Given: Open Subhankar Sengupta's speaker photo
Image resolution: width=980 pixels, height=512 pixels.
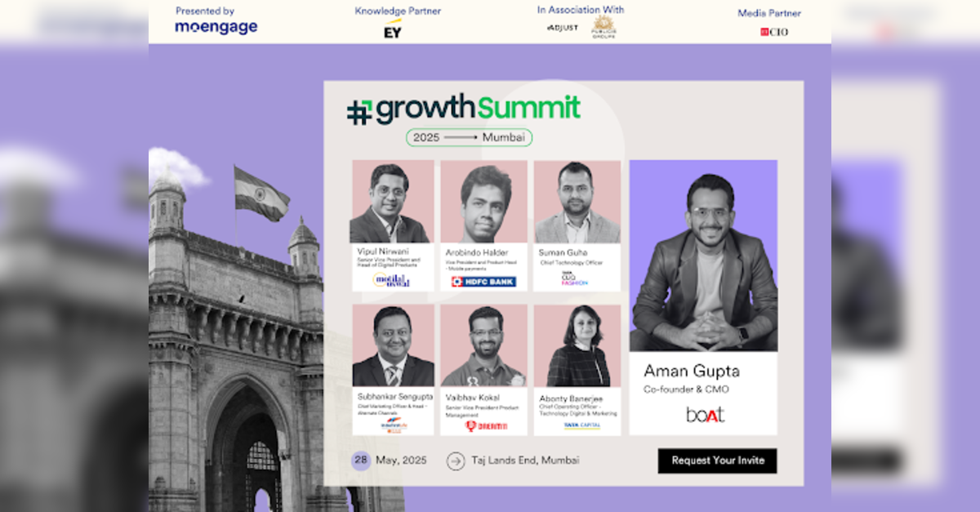Looking at the screenshot, I should (x=392, y=346).
